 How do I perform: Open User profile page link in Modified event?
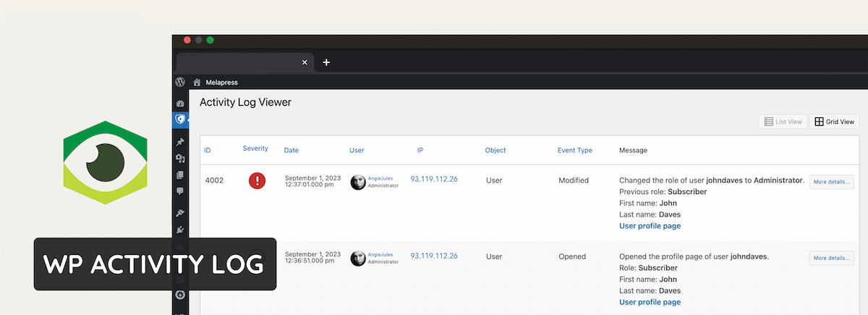click(650, 226)
